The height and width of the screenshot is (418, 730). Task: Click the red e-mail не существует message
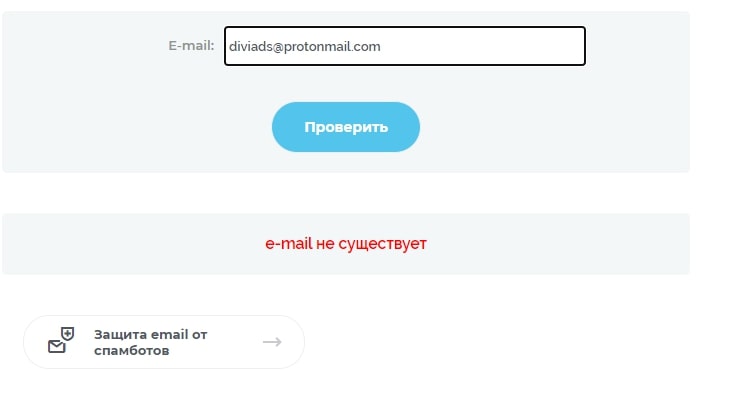tap(346, 243)
